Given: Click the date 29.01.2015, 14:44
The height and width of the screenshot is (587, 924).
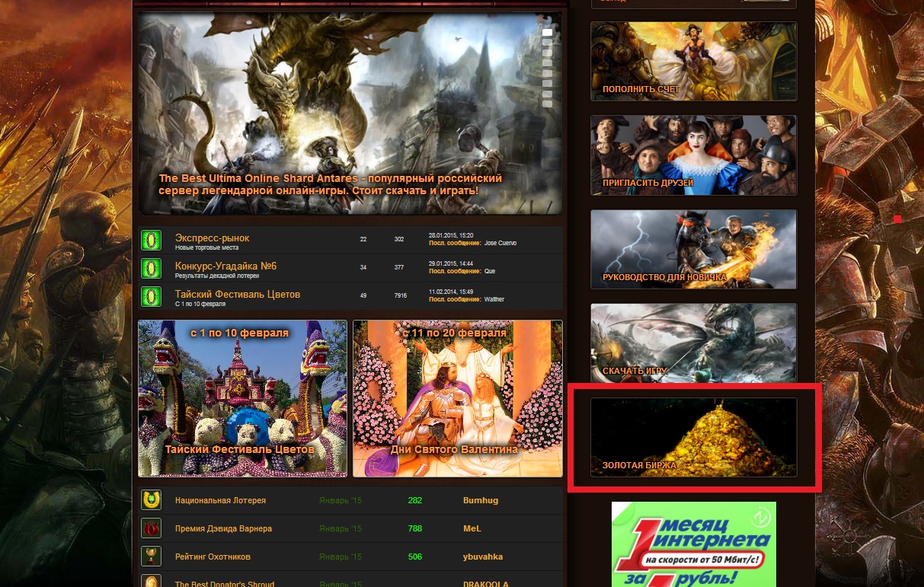Looking at the screenshot, I should point(452,263).
